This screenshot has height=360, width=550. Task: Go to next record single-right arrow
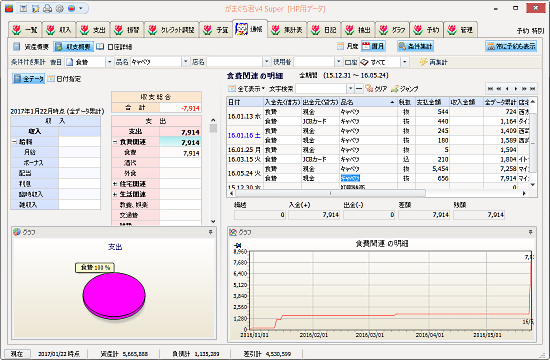coord(516,89)
